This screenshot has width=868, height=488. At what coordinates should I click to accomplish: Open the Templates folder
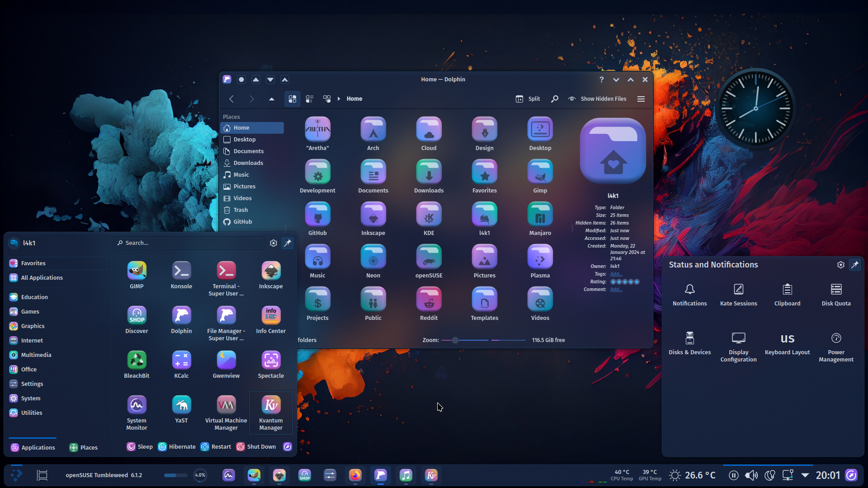tap(484, 304)
